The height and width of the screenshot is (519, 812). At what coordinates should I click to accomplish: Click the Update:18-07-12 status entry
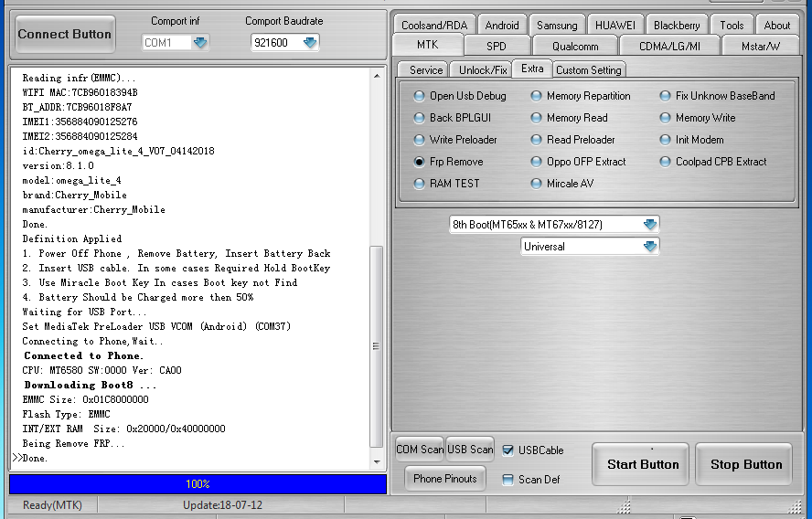(x=223, y=505)
